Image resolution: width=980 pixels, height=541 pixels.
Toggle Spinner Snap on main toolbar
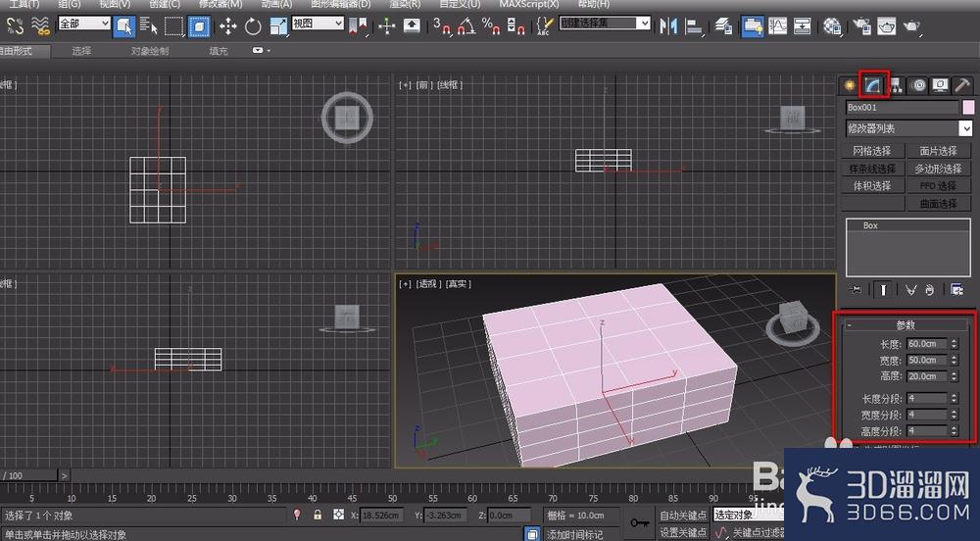tap(516, 26)
